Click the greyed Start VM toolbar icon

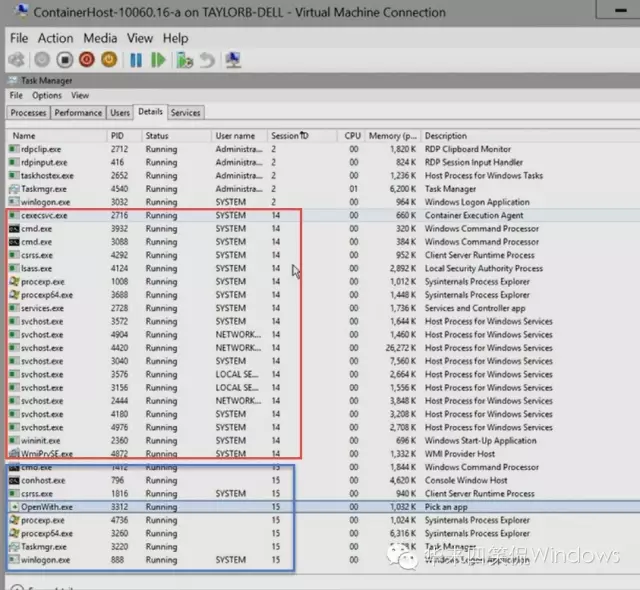(x=42, y=60)
